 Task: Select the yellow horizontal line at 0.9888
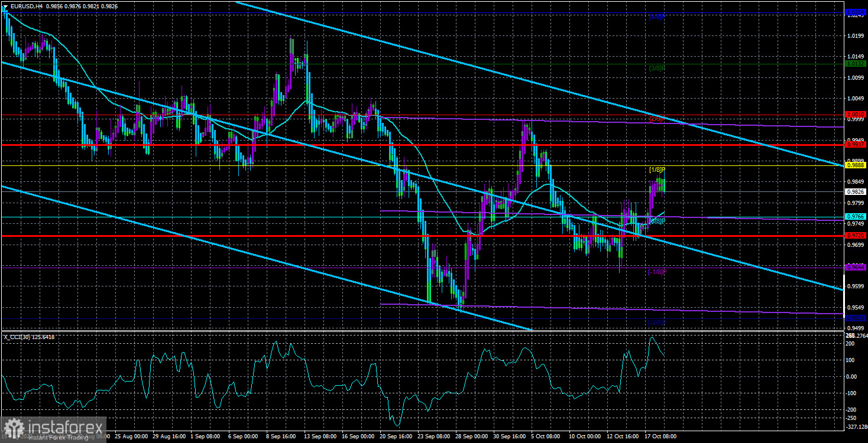point(422,165)
